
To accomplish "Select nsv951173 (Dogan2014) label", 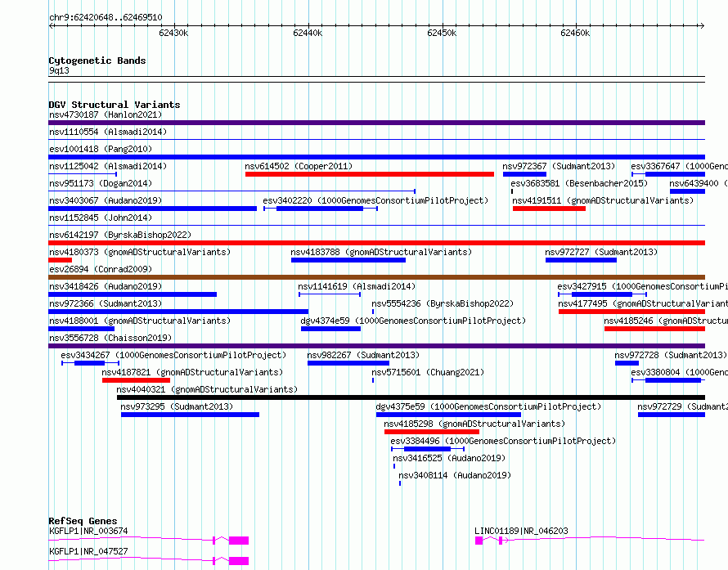I will tap(101, 183).
